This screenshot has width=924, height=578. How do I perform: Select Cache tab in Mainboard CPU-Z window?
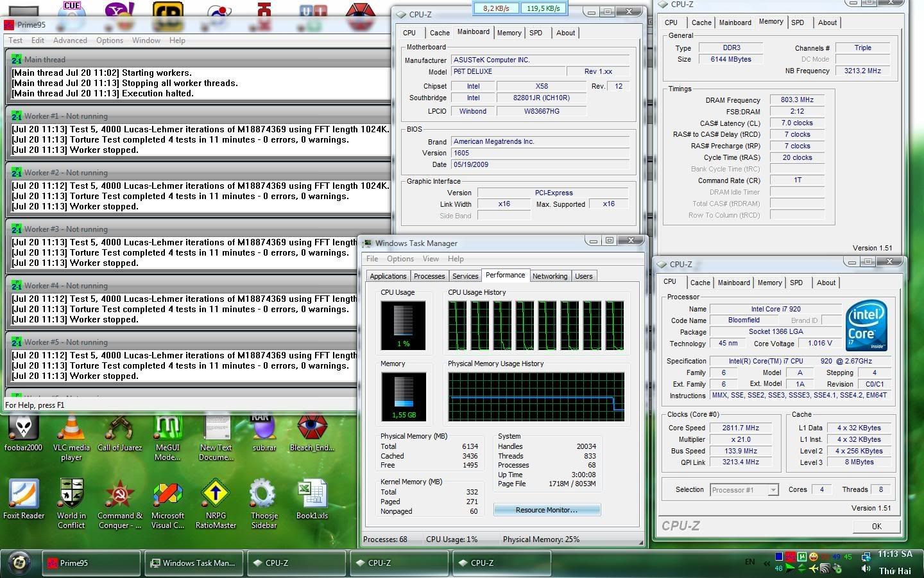(x=440, y=33)
